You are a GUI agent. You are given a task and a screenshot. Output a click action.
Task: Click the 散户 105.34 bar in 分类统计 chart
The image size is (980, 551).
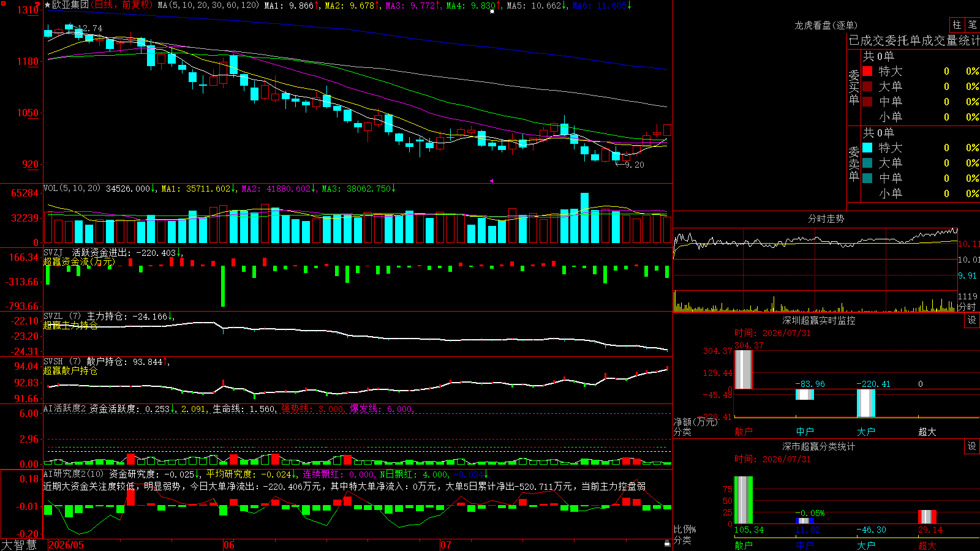743,500
